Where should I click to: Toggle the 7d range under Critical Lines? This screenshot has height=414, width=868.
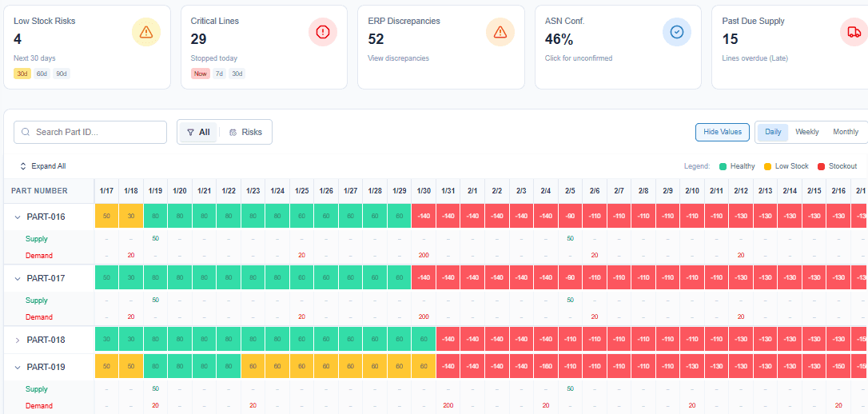coord(219,74)
